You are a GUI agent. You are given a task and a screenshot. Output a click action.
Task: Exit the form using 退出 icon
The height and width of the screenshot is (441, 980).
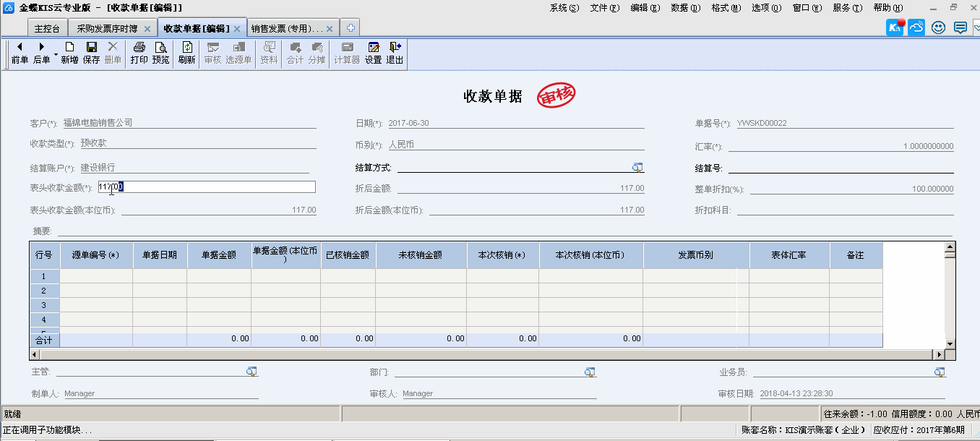click(x=395, y=53)
